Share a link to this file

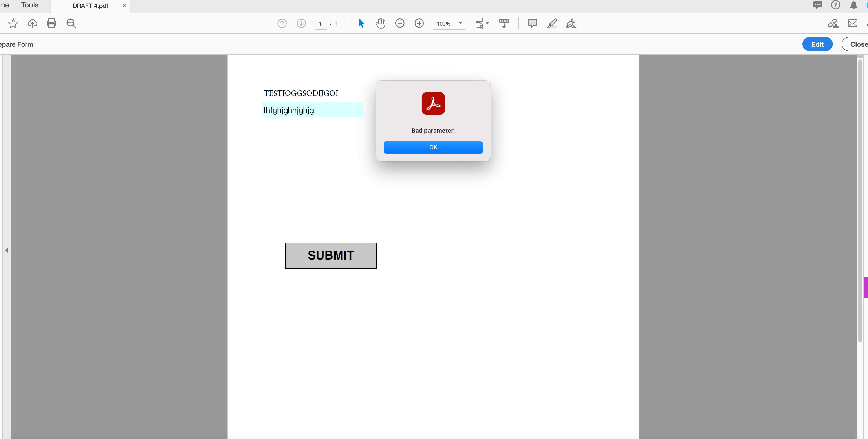(x=833, y=23)
